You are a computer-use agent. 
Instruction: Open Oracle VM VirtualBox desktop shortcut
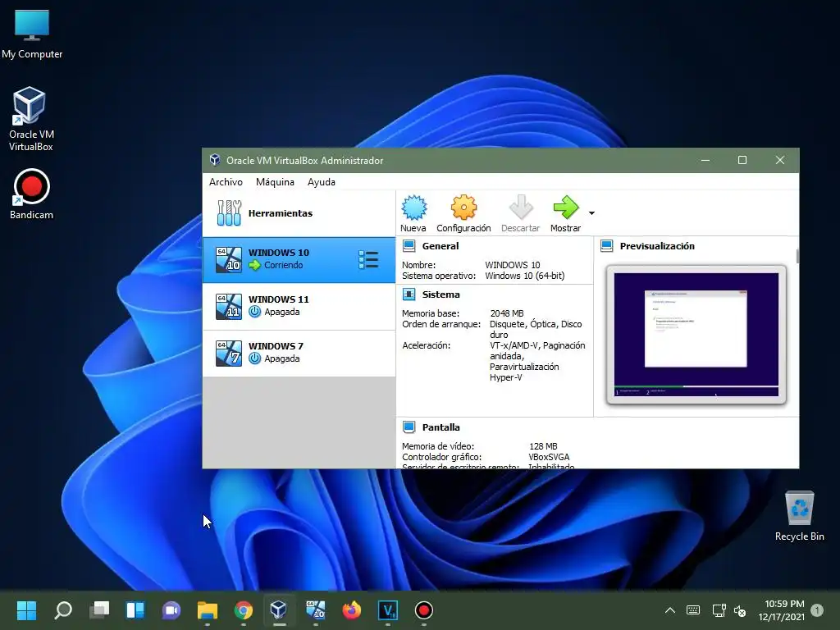point(30,119)
